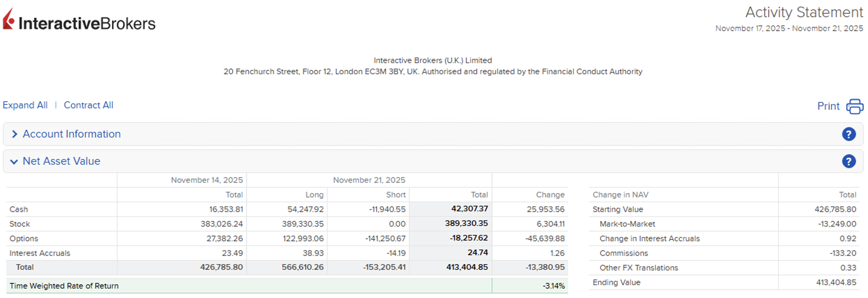The image size is (868, 298).
Task: Click the Print text link
Action: pos(828,106)
